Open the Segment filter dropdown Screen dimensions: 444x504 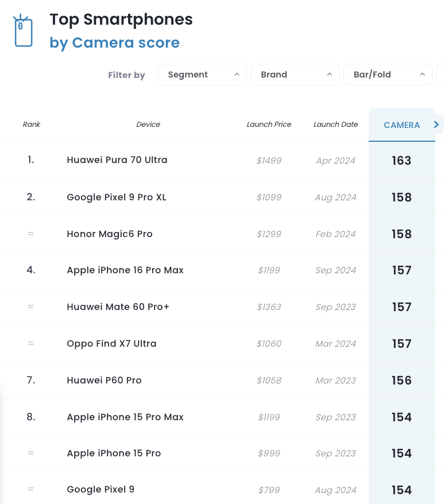[202, 75]
